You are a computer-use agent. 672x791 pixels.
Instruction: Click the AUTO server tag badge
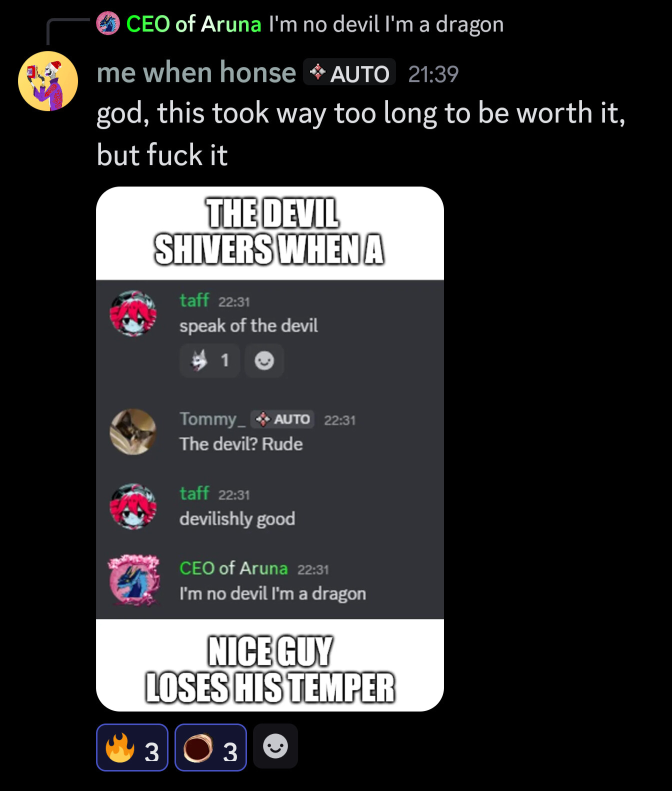(349, 72)
